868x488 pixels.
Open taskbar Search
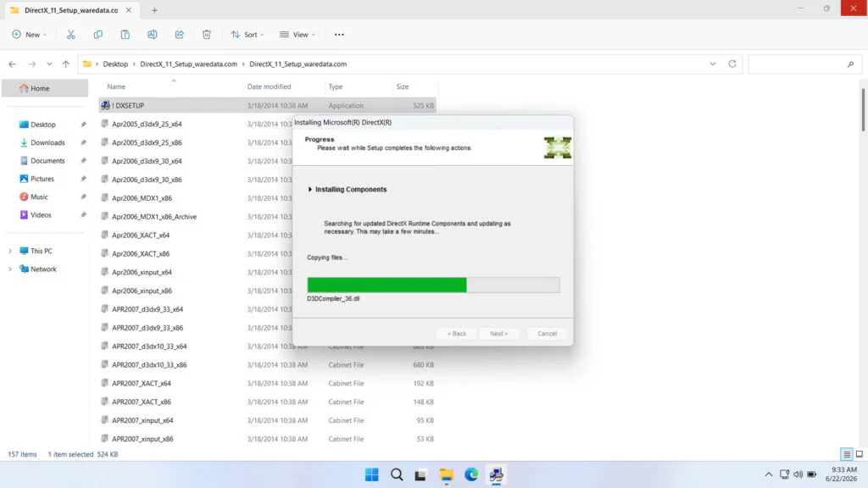tap(397, 474)
